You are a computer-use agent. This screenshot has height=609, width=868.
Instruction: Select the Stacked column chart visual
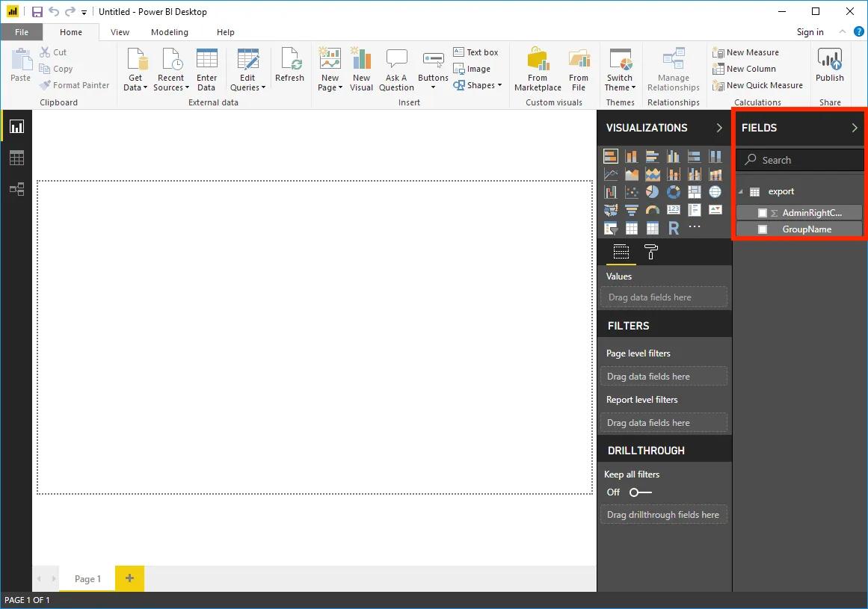(631, 156)
